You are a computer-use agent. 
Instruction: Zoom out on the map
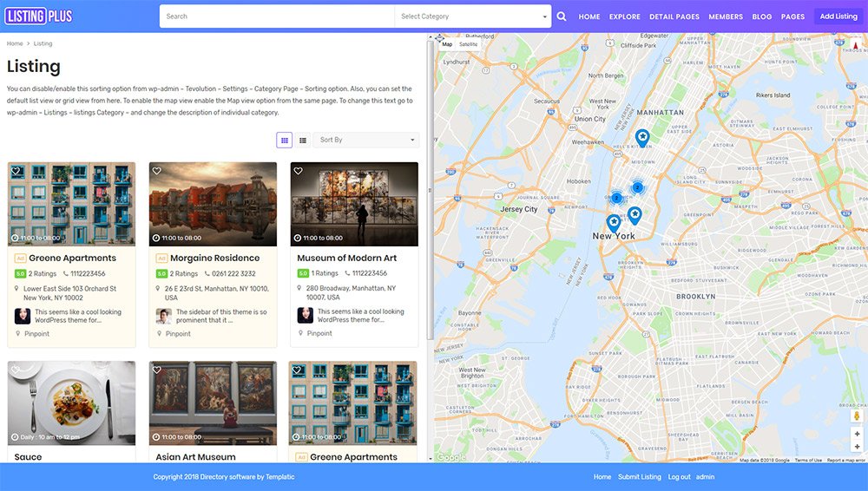pos(857,447)
